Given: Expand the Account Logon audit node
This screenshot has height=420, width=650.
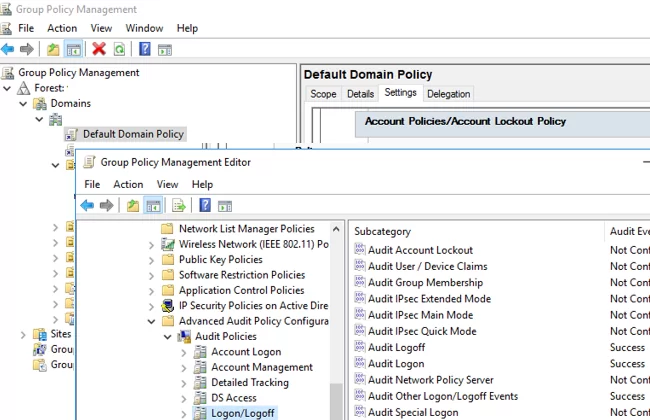Looking at the screenshot, I should pyautogui.click(x=184, y=352).
